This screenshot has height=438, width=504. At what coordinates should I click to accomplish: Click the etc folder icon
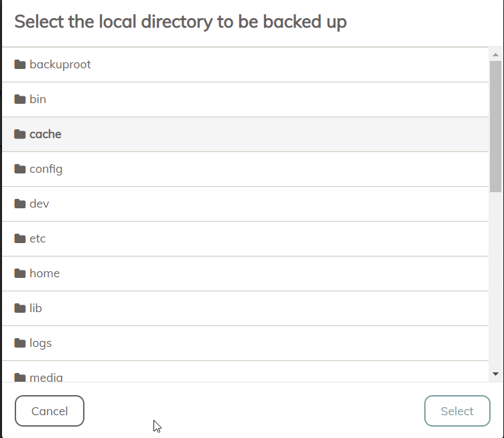pos(20,238)
